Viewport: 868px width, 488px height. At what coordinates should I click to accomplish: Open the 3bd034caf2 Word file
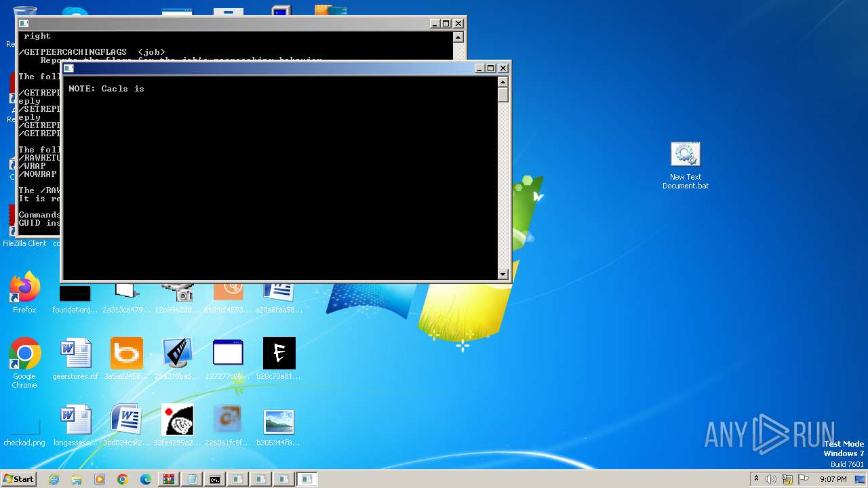[x=127, y=426]
